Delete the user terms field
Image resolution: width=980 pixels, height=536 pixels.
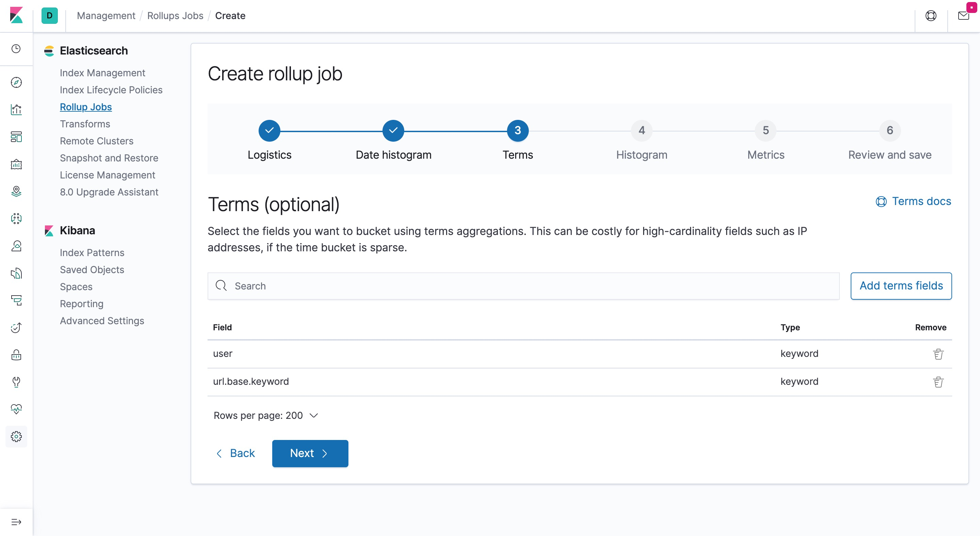(x=938, y=354)
